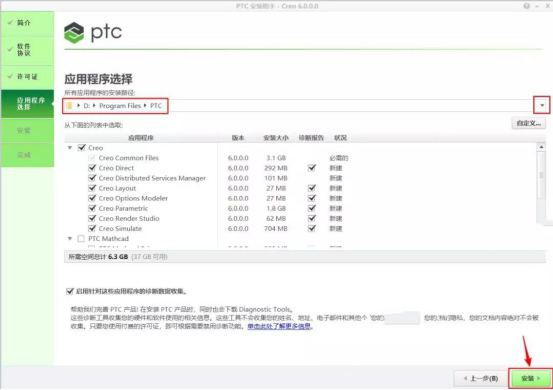Toggle diagnostic report for Creo Layout
The width and height of the screenshot is (553, 390).
(312, 188)
